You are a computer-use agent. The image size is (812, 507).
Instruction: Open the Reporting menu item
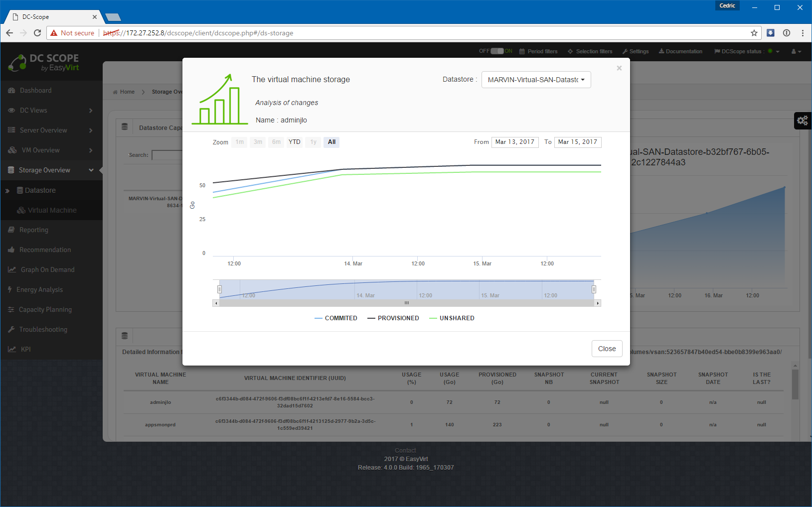click(x=33, y=230)
